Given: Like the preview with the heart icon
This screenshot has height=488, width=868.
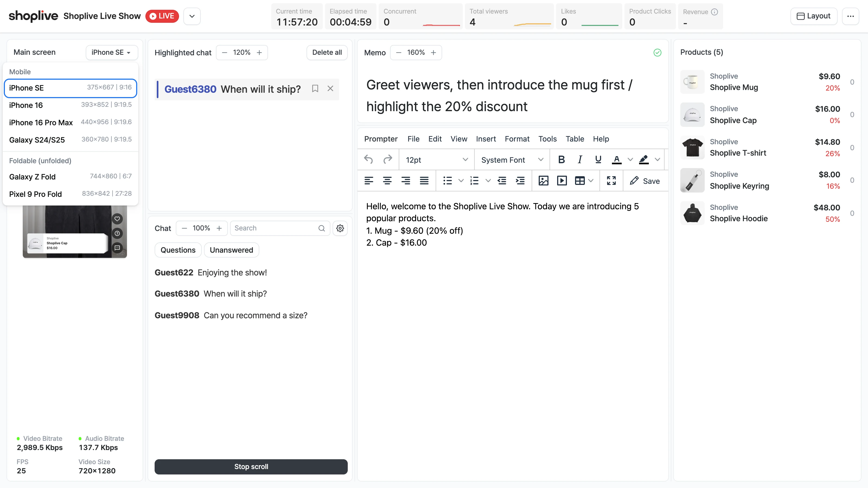Looking at the screenshot, I should 117,219.
